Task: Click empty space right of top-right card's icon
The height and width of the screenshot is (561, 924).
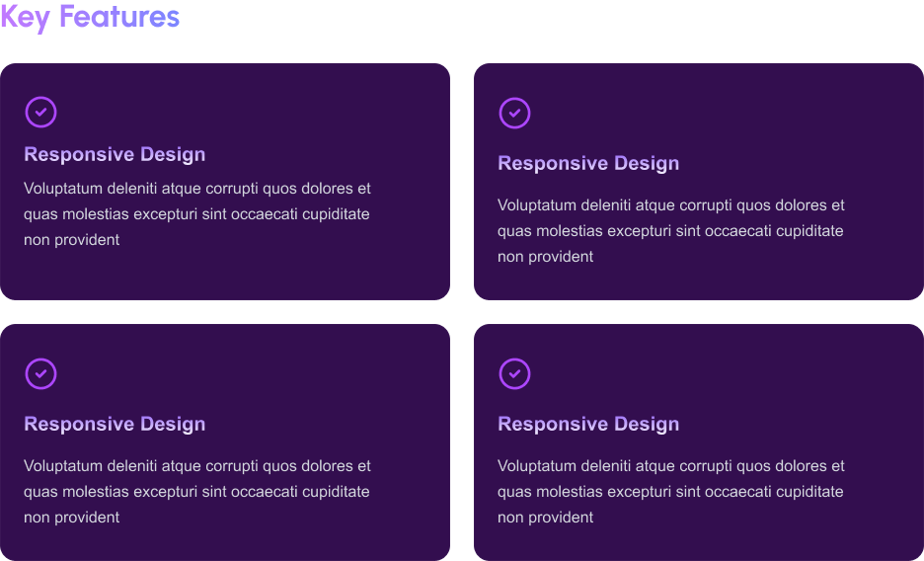Action: (721, 114)
